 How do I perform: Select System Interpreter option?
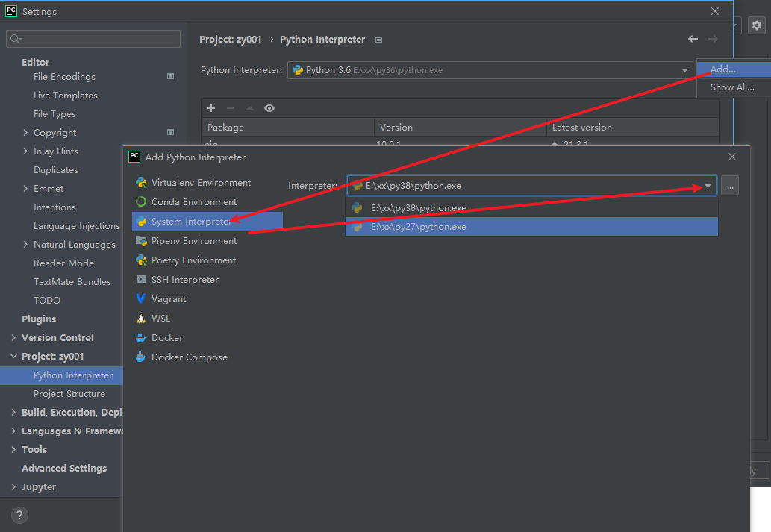207,222
